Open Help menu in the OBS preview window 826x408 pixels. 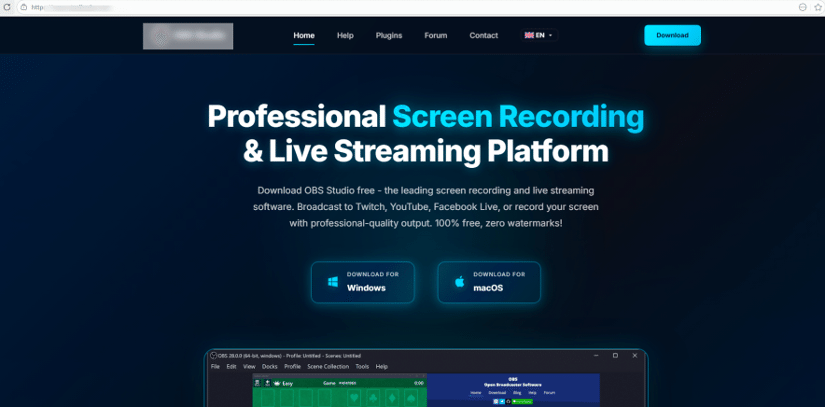pyautogui.click(x=382, y=366)
